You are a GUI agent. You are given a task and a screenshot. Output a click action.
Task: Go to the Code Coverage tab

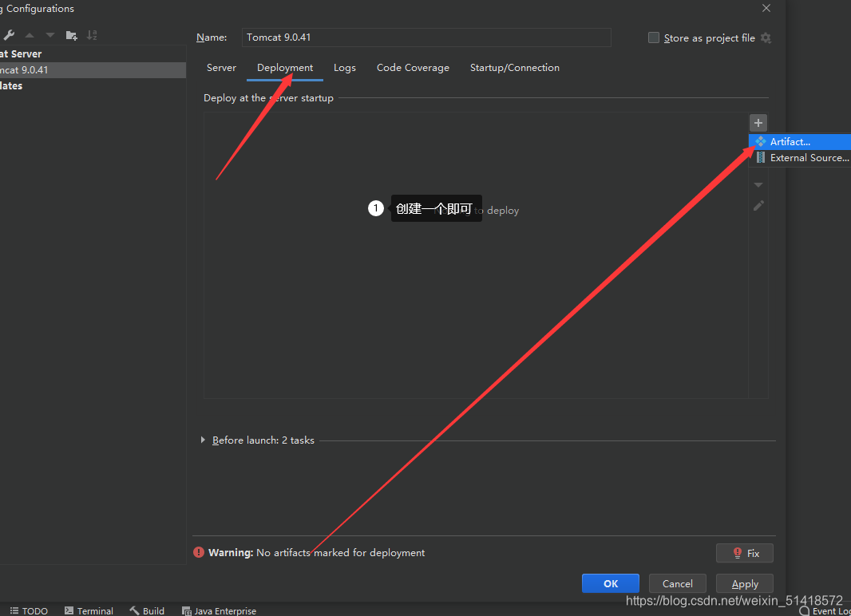[413, 68]
